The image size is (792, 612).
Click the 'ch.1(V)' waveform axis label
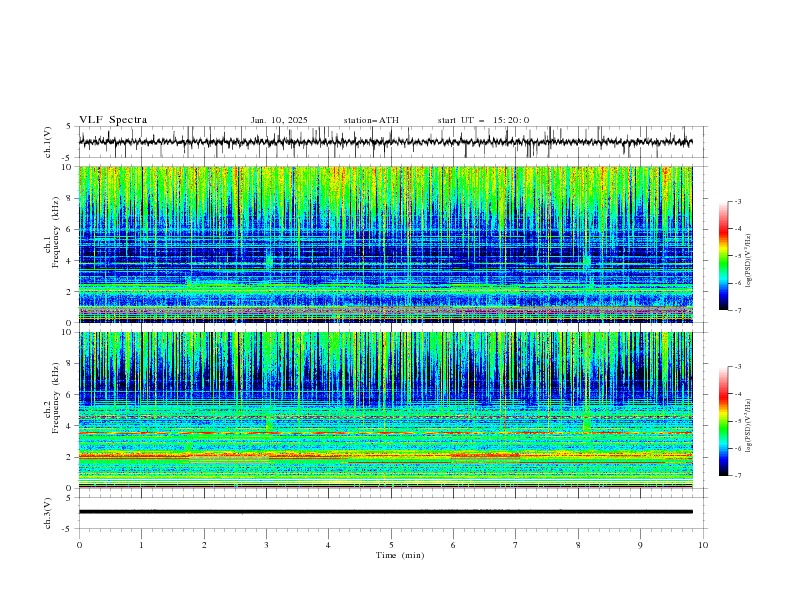click(48, 142)
